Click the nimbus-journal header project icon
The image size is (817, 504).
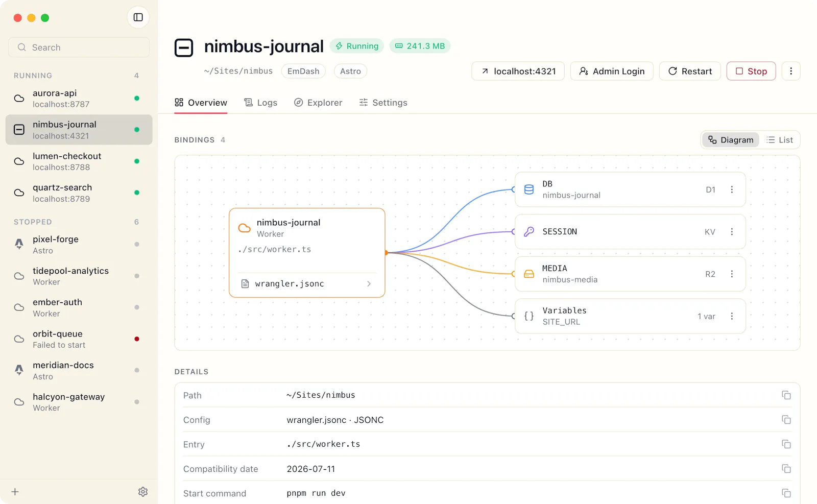[184, 47]
